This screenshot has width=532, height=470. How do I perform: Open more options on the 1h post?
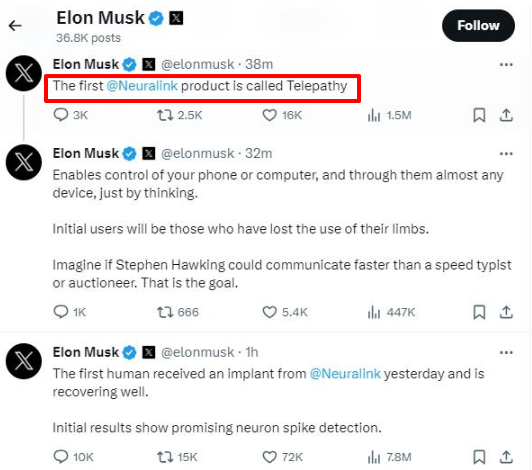coord(506,353)
